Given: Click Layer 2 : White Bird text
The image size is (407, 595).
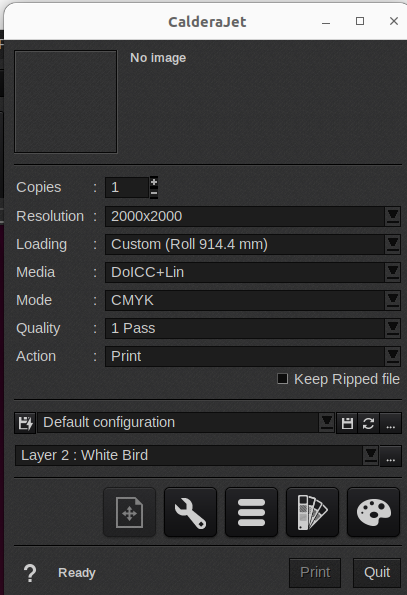Looking at the screenshot, I should 84,455.
